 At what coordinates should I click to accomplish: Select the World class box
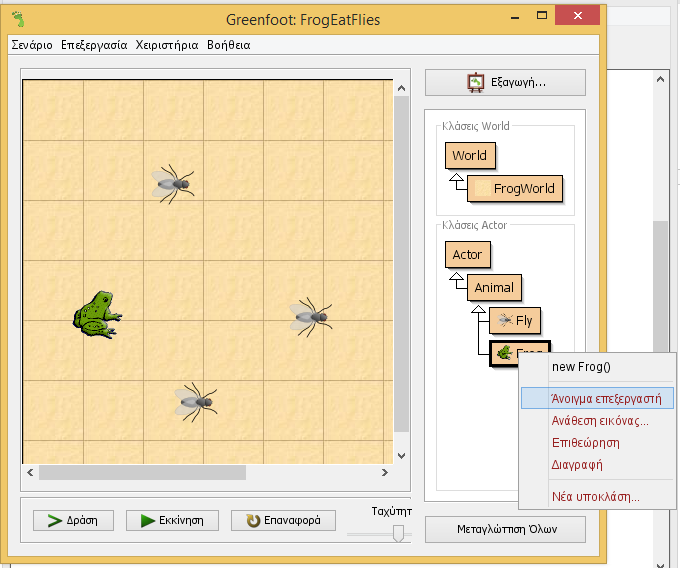point(470,156)
